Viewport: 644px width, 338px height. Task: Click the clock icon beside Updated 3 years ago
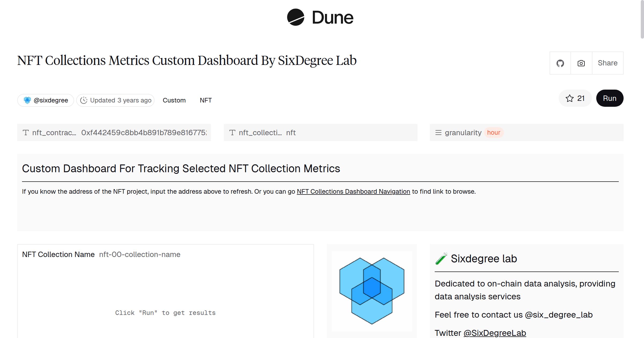pos(84,100)
